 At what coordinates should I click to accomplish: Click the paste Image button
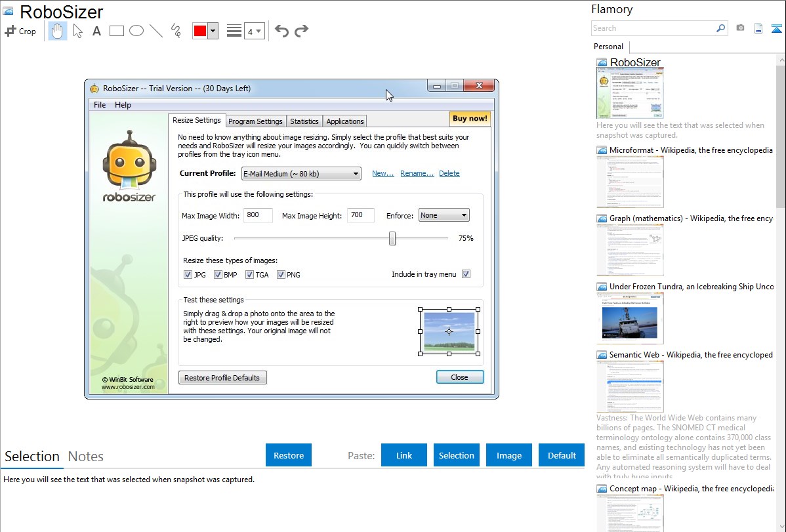(508, 455)
